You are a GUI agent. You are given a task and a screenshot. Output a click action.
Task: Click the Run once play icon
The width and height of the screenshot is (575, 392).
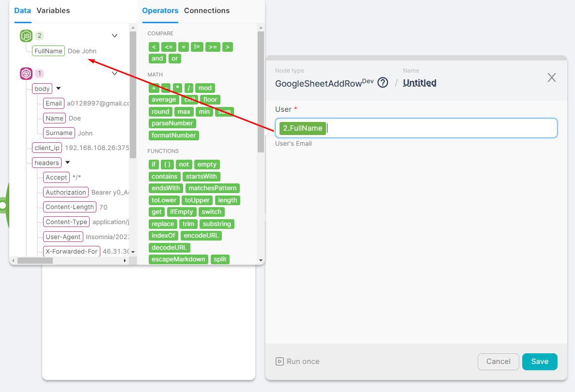[x=280, y=362]
